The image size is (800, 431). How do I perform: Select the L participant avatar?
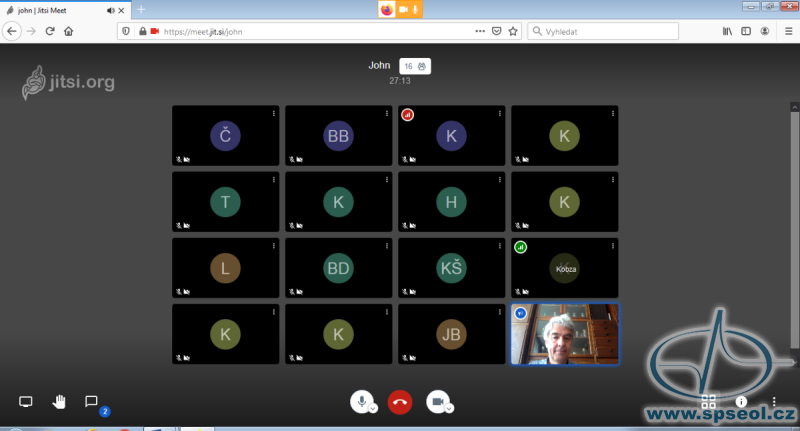pos(225,268)
